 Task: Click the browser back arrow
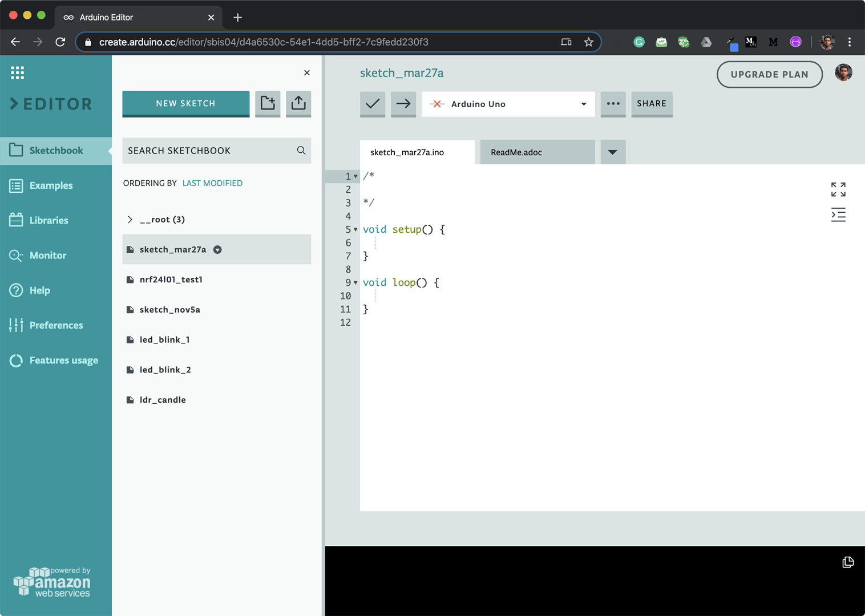(x=15, y=42)
